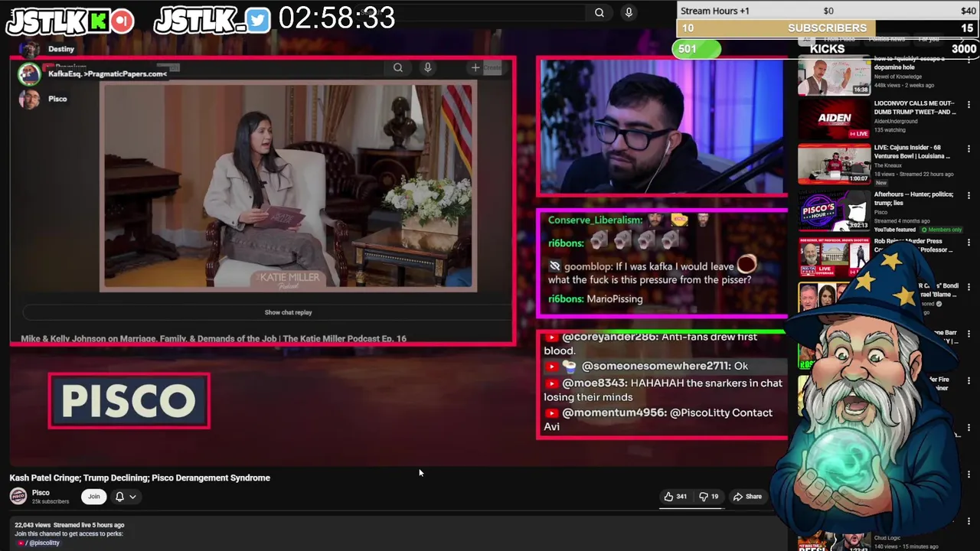
Task: Click the 'Pisco' channel name under the video title
Action: click(41, 493)
